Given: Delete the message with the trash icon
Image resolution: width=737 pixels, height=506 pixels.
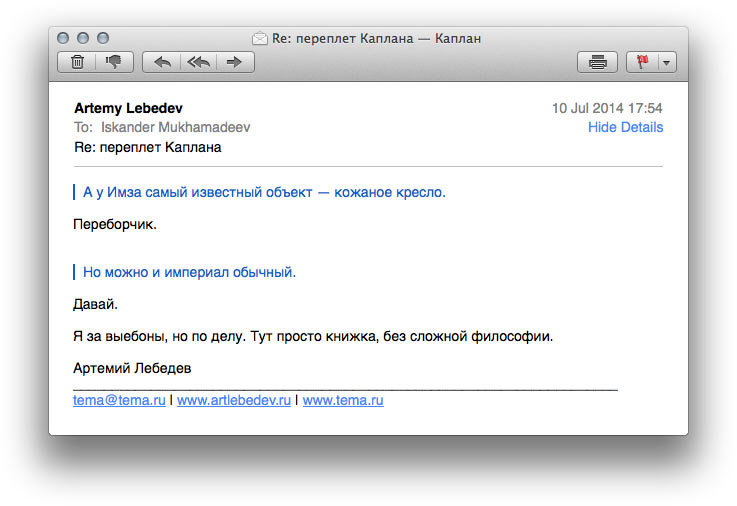Looking at the screenshot, I should [x=77, y=62].
